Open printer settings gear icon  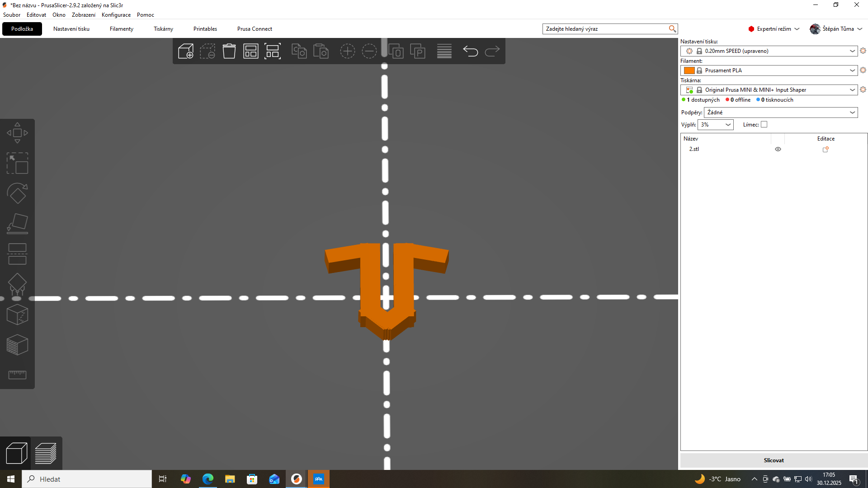(x=863, y=89)
